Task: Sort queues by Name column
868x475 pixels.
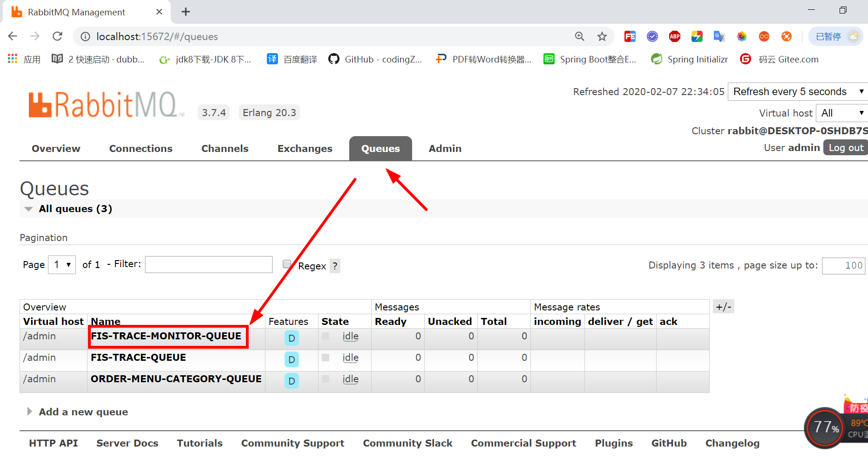Action: point(106,321)
